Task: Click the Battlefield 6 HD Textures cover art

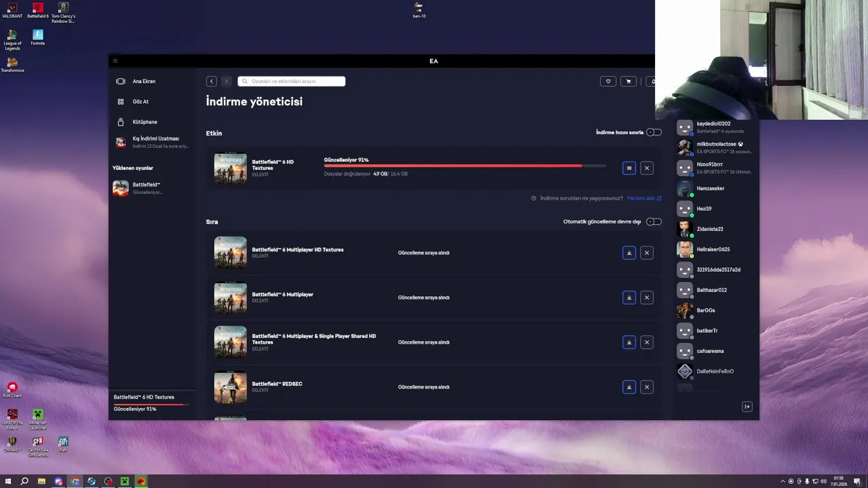Action: [x=231, y=168]
